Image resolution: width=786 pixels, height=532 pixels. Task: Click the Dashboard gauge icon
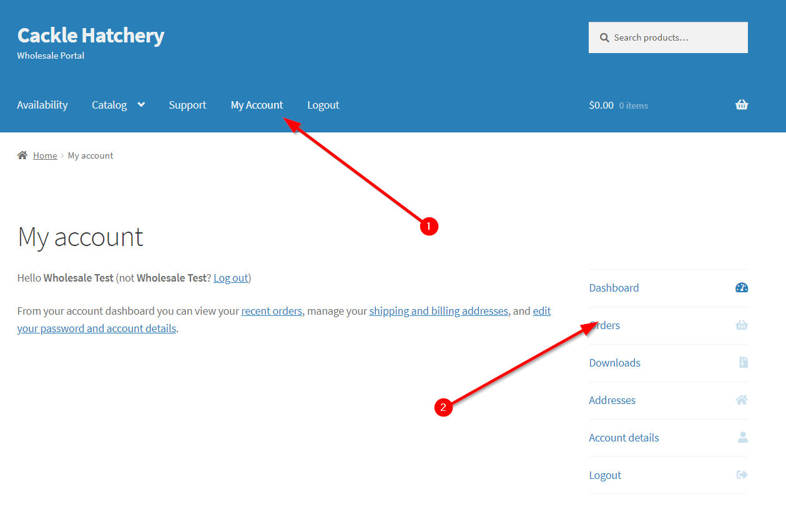click(742, 288)
